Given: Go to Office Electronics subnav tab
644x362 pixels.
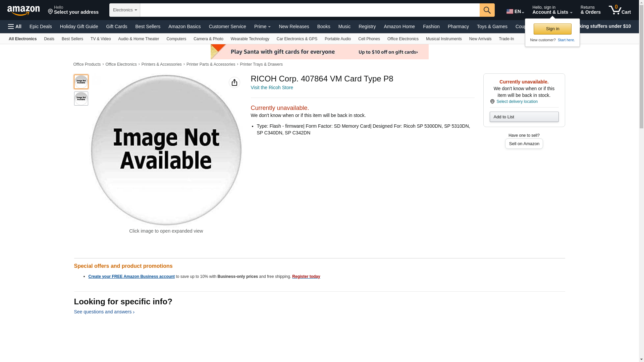Looking at the screenshot, I should (x=402, y=39).
